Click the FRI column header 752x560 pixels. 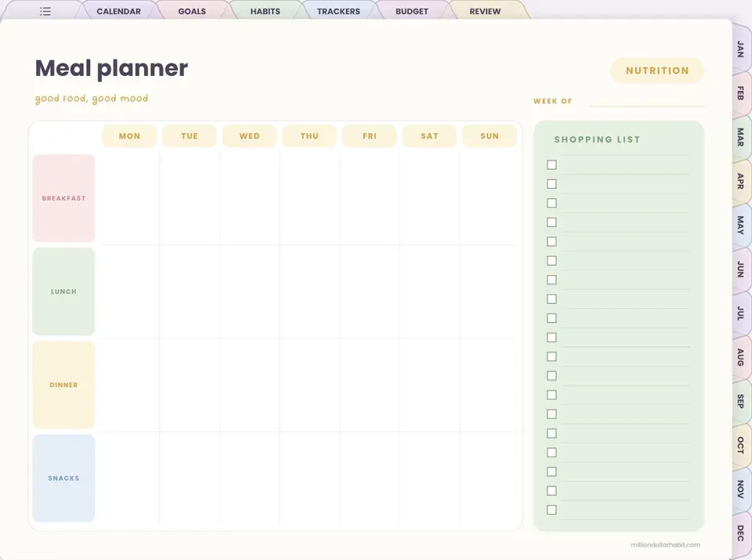pos(369,136)
